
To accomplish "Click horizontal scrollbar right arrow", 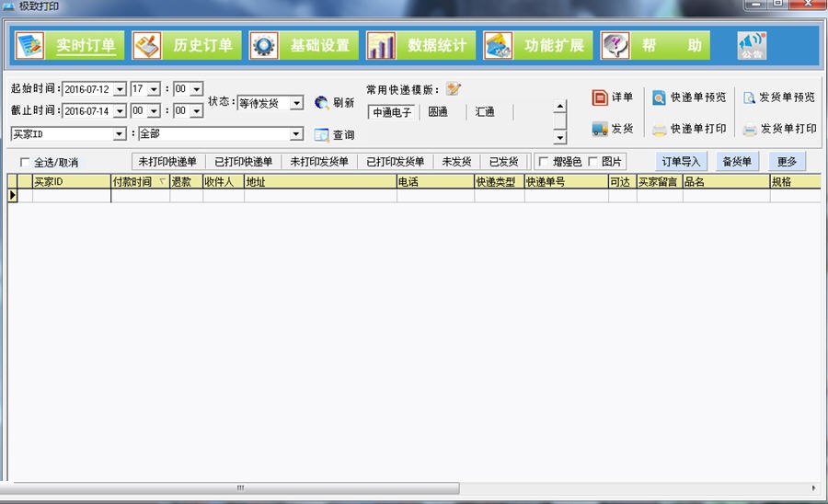I will coord(814,488).
